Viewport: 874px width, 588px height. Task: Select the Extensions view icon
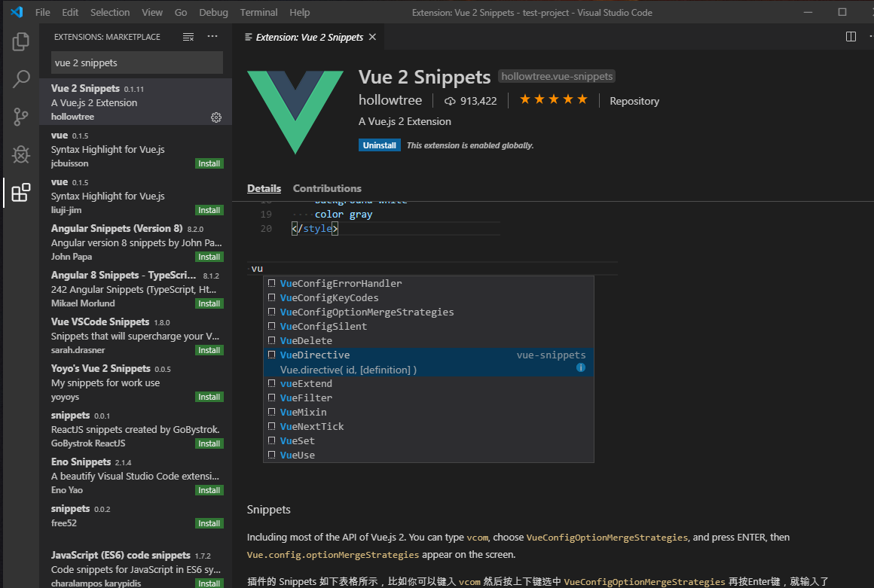20,193
